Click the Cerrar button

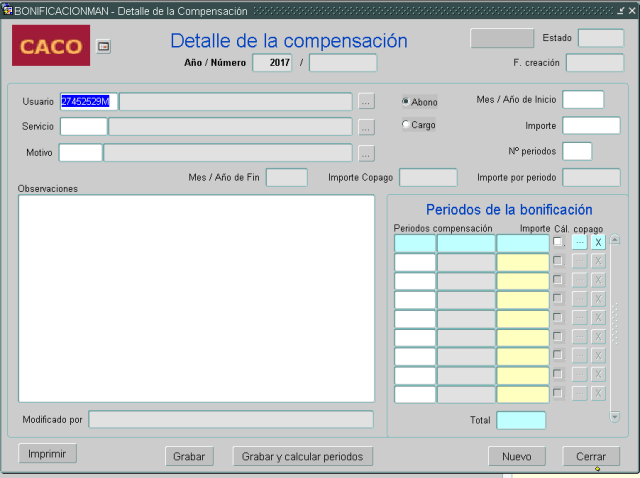(591, 456)
